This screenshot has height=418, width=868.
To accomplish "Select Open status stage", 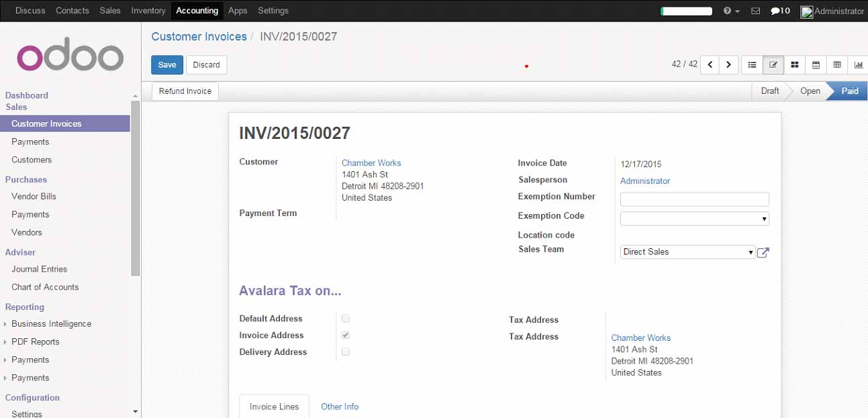I will [x=810, y=91].
